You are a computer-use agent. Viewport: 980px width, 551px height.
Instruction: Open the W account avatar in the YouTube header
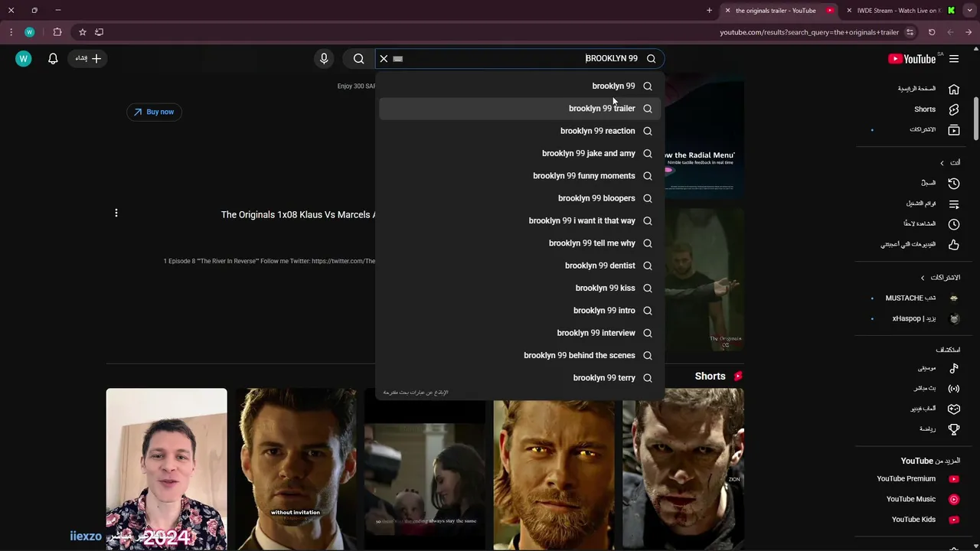point(24,58)
